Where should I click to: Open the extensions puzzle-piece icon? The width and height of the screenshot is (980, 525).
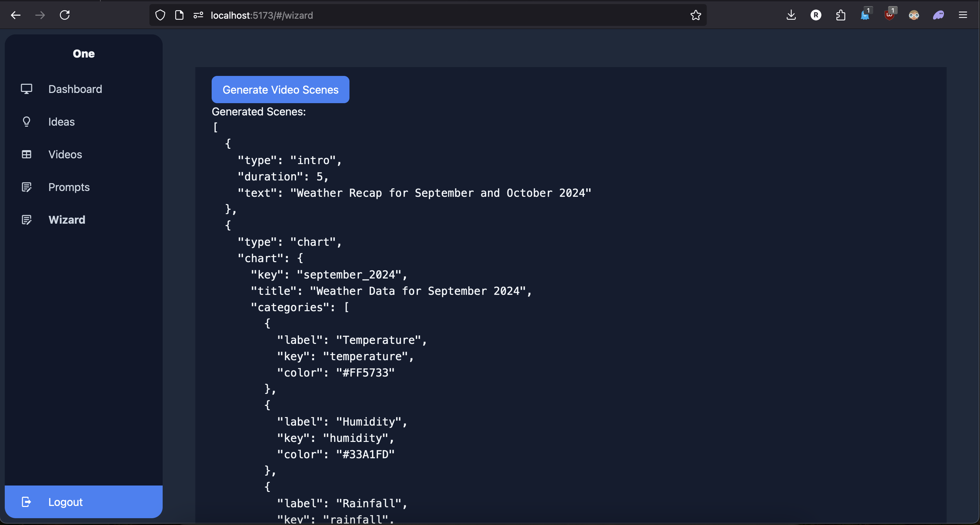pyautogui.click(x=840, y=15)
